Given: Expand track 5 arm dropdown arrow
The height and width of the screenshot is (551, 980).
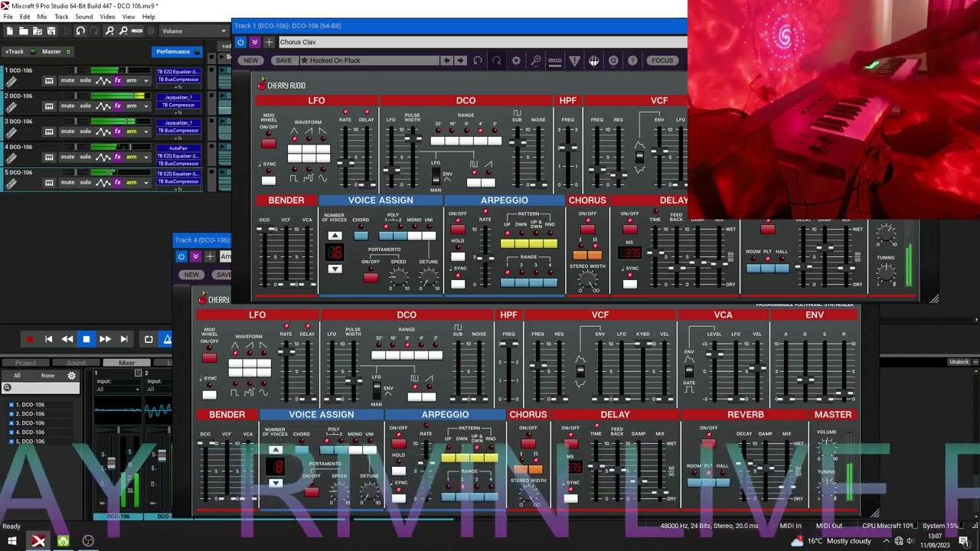Looking at the screenshot, I should click(145, 182).
